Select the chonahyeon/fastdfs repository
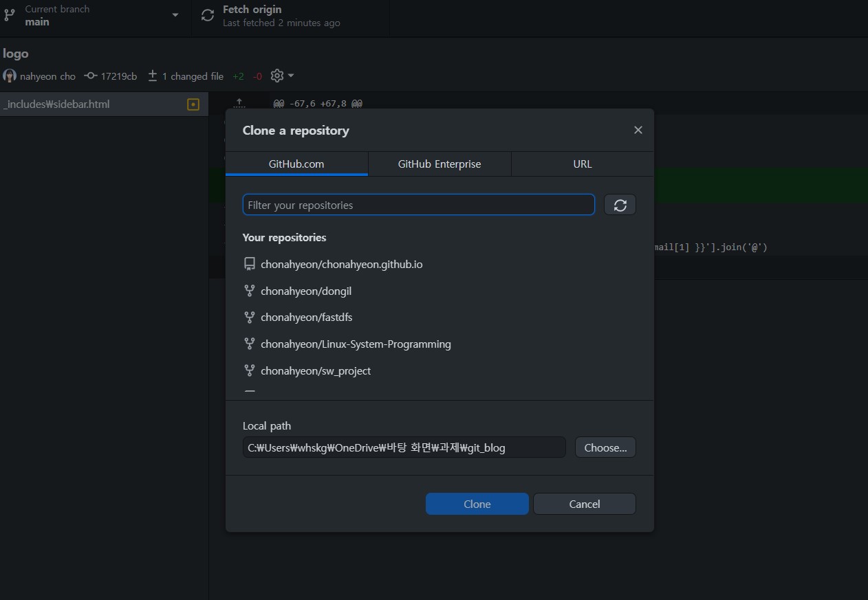The width and height of the screenshot is (868, 600). click(x=307, y=317)
